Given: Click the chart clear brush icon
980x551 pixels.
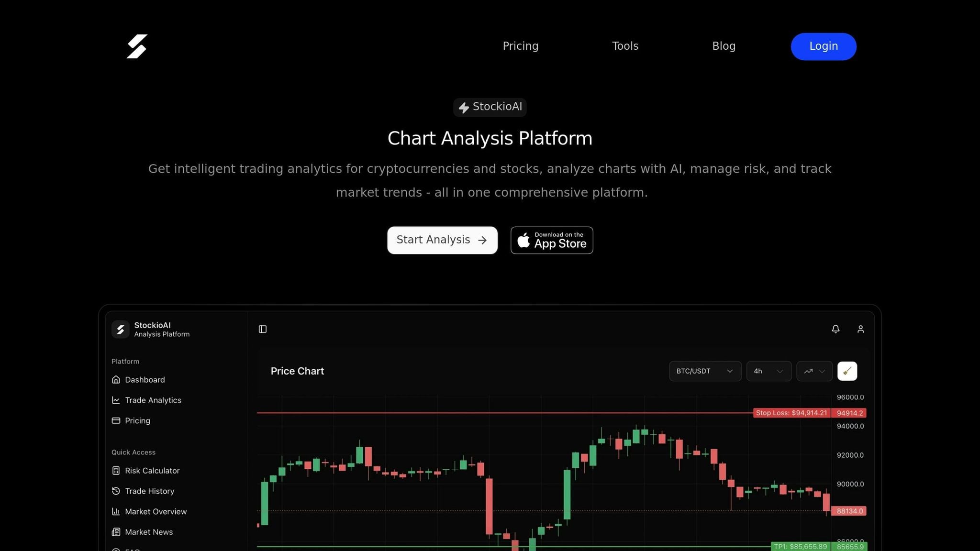Looking at the screenshot, I should click(x=847, y=371).
